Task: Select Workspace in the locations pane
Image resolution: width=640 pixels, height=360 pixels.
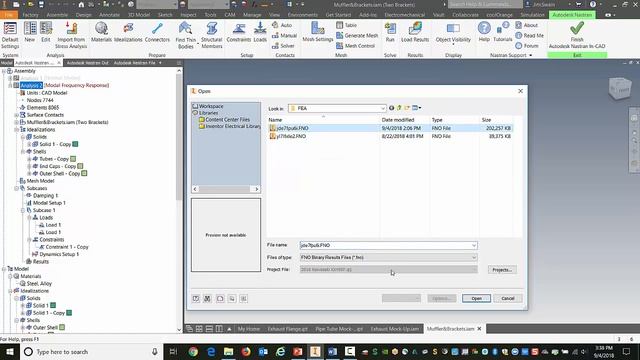Action: tap(211, 106)
